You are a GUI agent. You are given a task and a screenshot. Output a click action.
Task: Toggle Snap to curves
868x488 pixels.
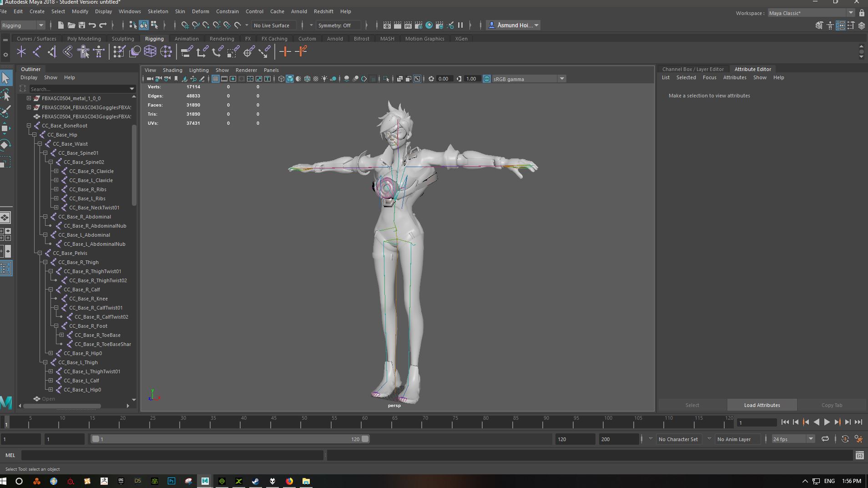[x=195, y=25]
